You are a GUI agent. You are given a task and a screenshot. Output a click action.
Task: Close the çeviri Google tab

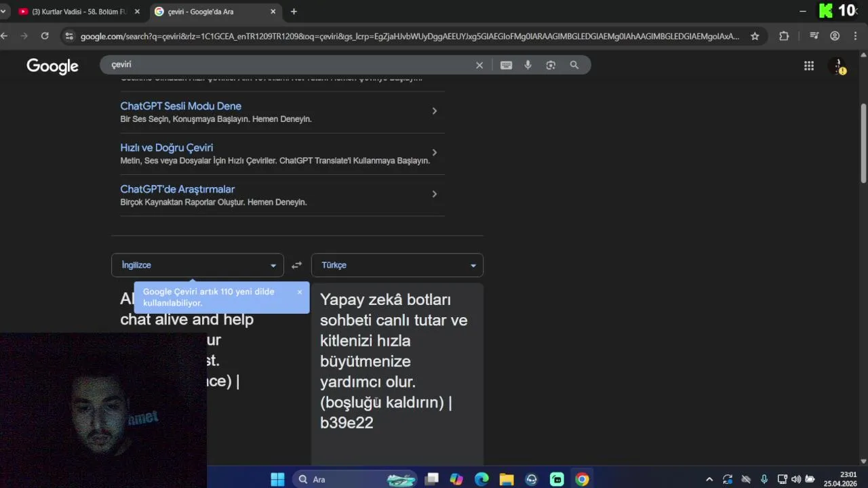[x=273, y=12]
